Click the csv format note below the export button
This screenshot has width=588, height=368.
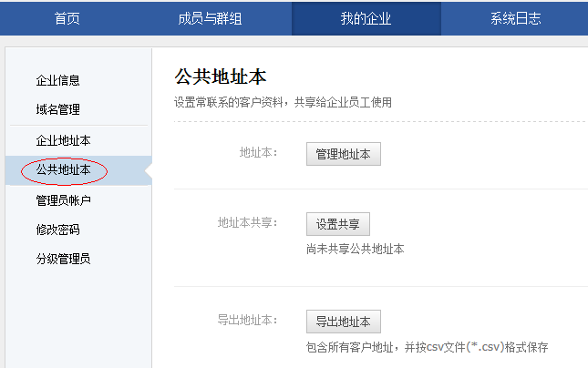[427, 347]
